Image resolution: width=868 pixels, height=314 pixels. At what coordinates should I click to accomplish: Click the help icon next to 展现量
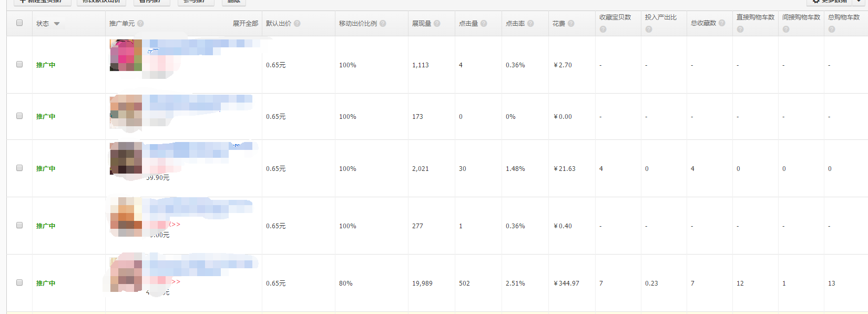click(x=437, y=24)
